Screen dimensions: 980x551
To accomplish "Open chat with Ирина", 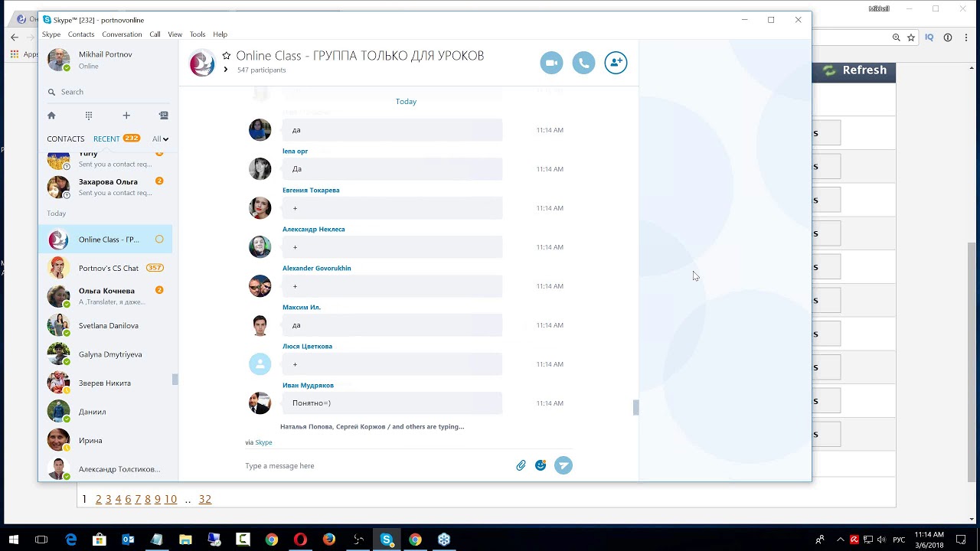I will (106, 440).
